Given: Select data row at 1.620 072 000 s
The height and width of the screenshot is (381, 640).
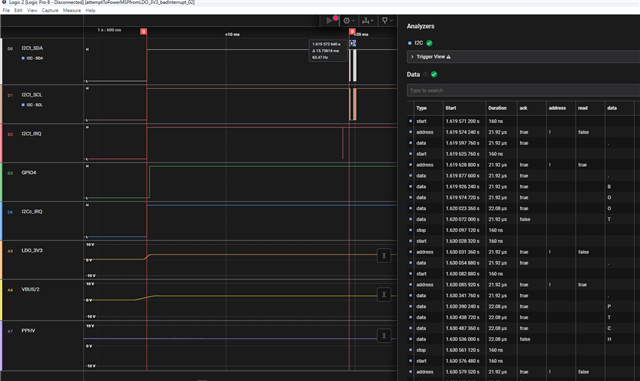Looking at the screenshot, I should click(x=523, y=219).
